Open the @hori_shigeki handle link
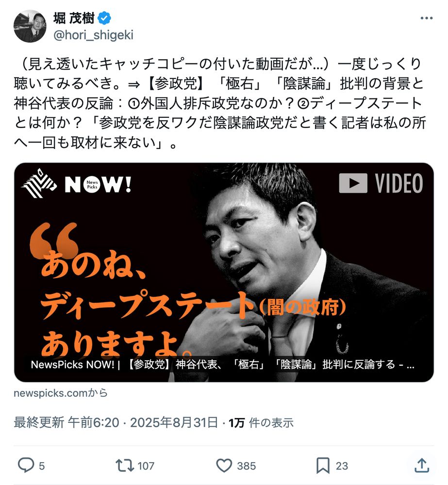 click(93, 35)
